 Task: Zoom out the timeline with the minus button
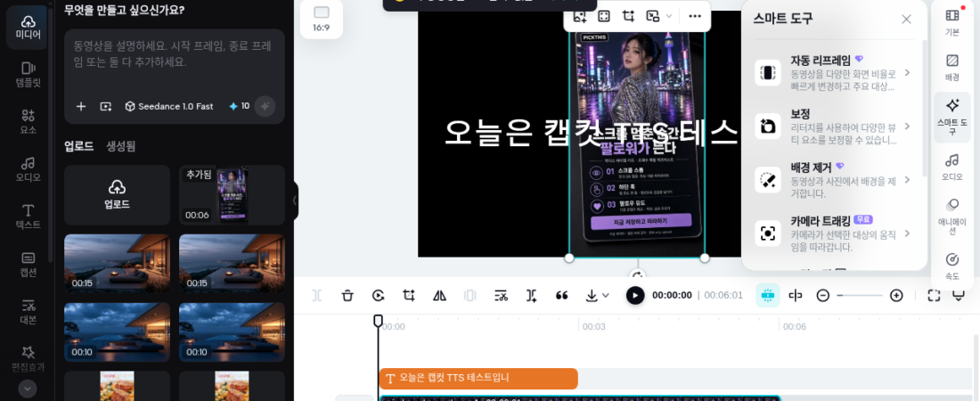click(822, 295)
